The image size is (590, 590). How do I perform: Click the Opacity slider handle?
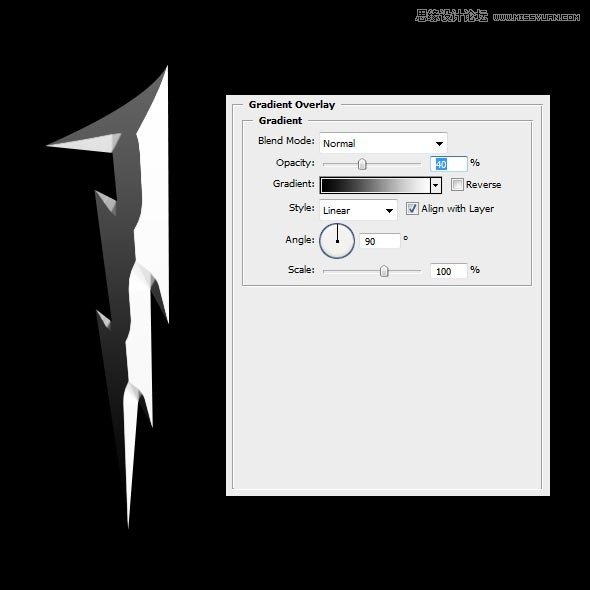(362, 164)
